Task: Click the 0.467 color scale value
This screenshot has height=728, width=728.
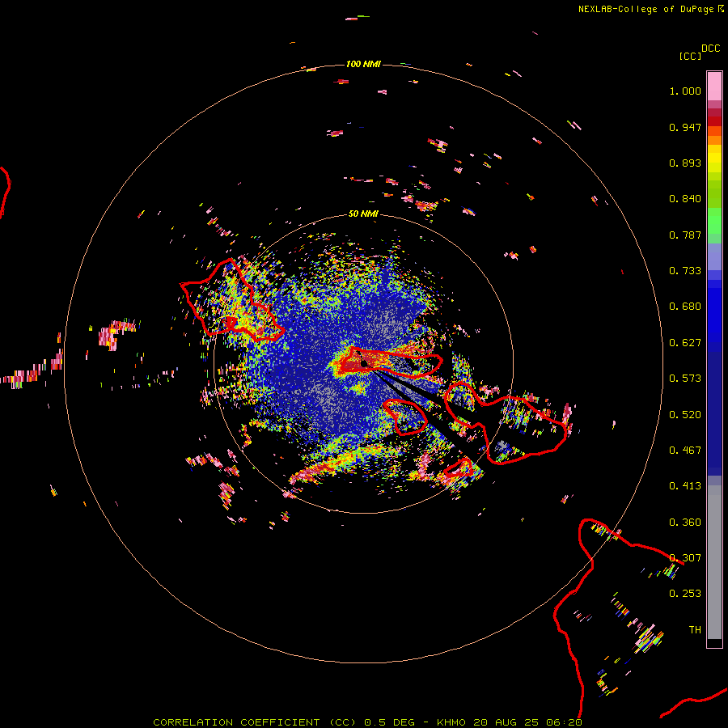Action: [x=685, y=451]
